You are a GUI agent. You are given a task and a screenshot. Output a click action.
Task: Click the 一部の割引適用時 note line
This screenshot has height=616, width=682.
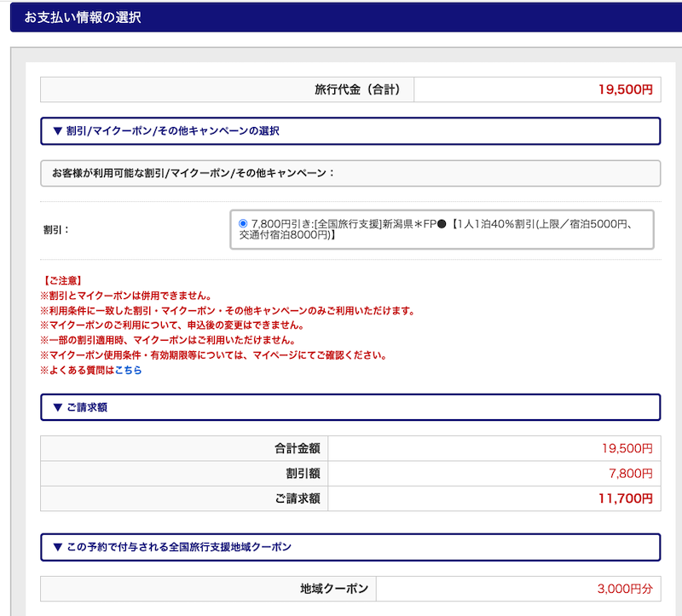point(168,340)
